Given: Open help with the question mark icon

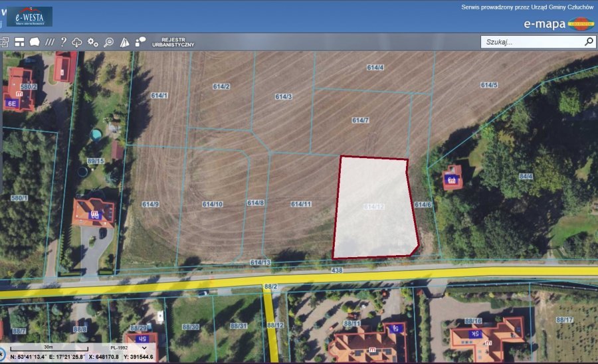Looking at the screenshot, I should coord(63,42).
